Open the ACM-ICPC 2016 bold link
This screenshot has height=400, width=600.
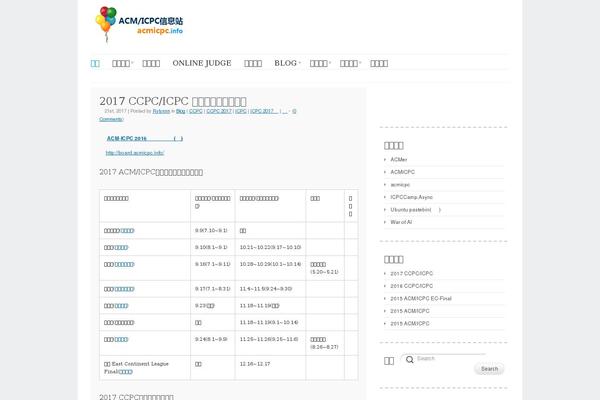[x=145, y=138]
